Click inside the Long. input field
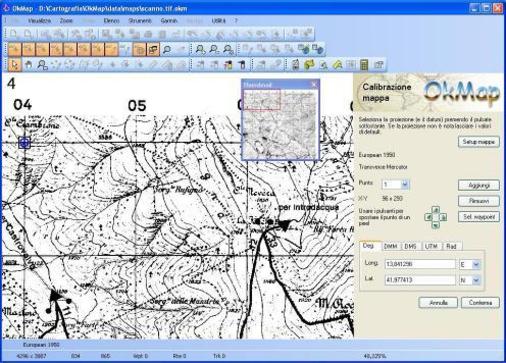506x363 pixels. point(420,264)
